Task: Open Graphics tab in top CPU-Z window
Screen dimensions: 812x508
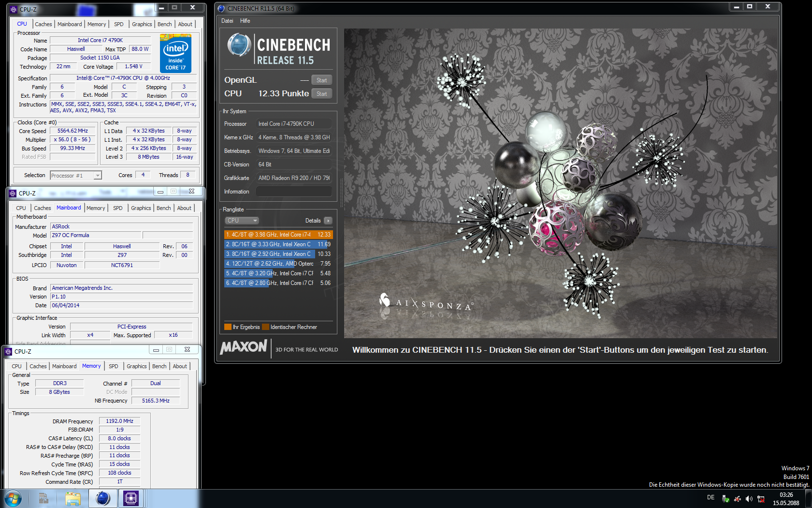Action: pos(142,24)
